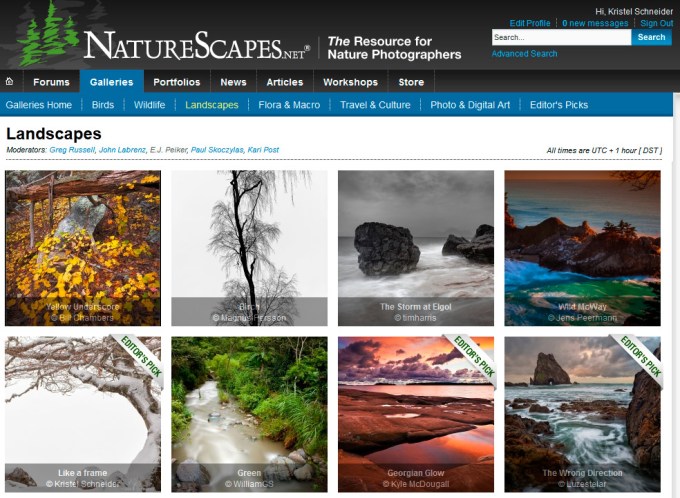Switch to the Portfolios tab

tap(176, 82)
